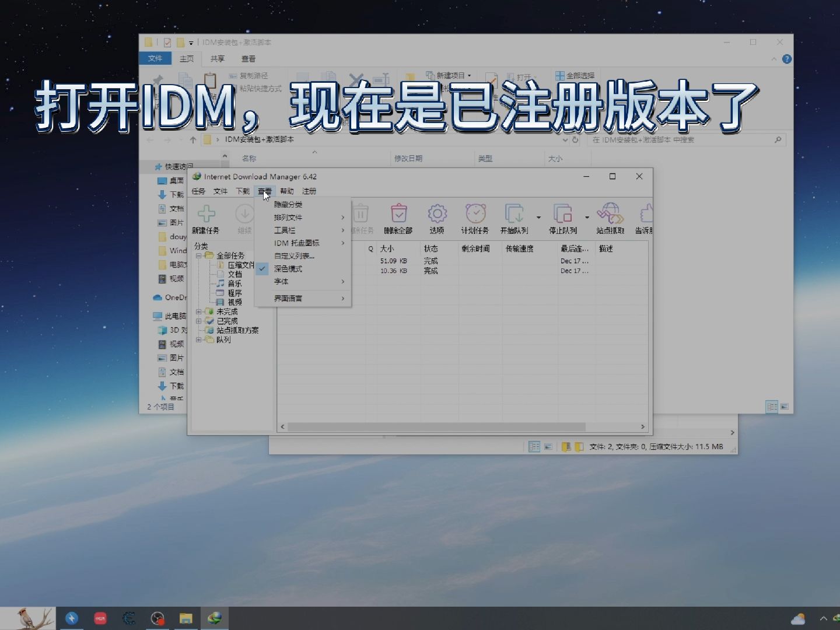Click the 停止队列 stop queue icon
The height and width of the screenshot is (630, 840).
(562, 213)
